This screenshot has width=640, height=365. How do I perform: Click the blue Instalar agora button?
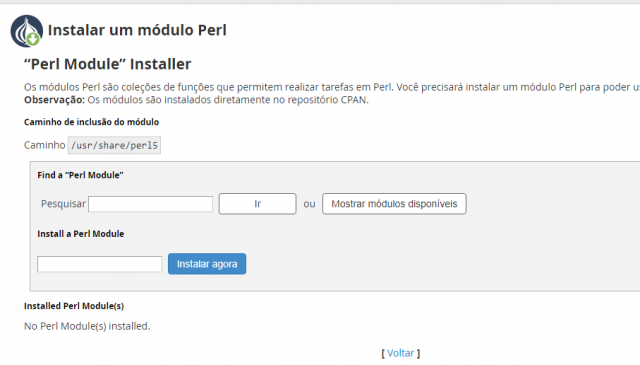207,264
